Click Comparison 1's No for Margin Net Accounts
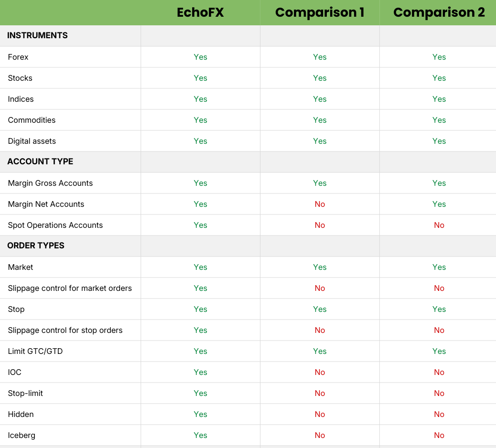 [x=320, y=204]
